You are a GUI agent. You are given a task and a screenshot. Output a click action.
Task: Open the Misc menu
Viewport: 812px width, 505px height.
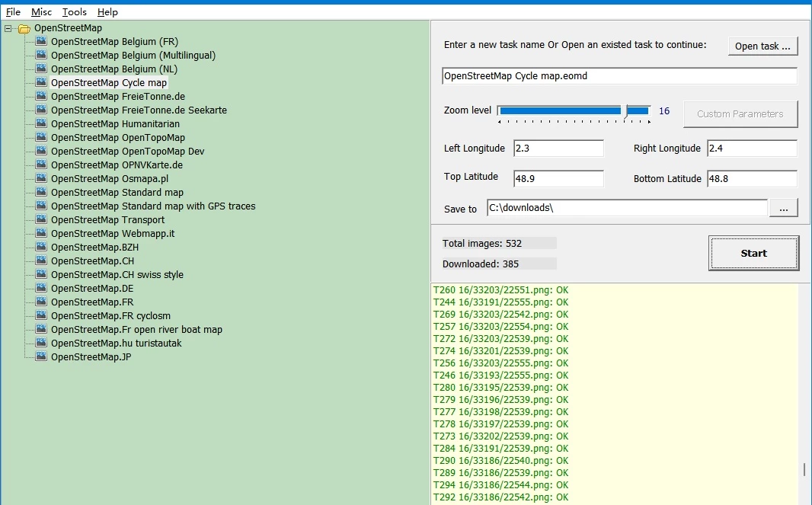(x=41, y=12)
